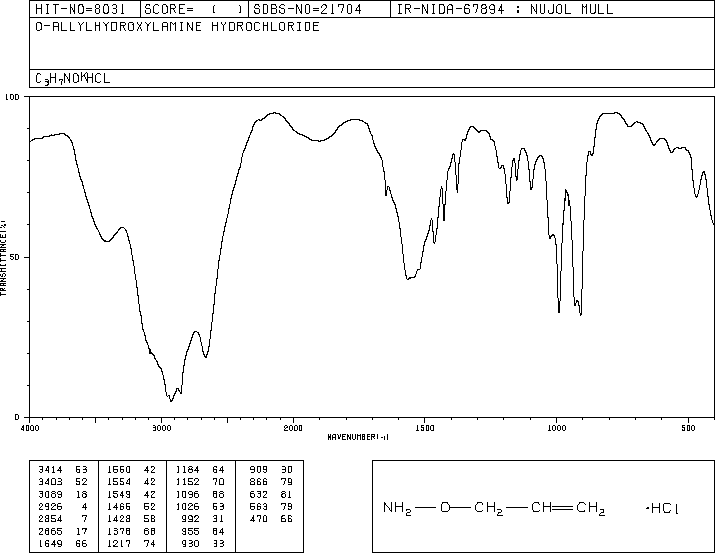
Task: Select the 1000 wavenumber axis label
Action: pyautogui.click(x=557, y=428)
